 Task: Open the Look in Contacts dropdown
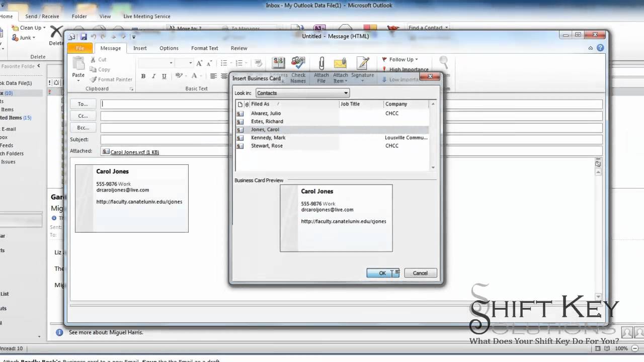coord(302,93)
